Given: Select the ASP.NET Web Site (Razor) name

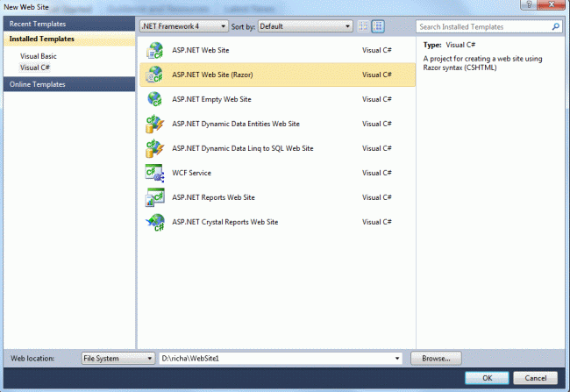Looking at the screenshot, I should tap(212, 75).
